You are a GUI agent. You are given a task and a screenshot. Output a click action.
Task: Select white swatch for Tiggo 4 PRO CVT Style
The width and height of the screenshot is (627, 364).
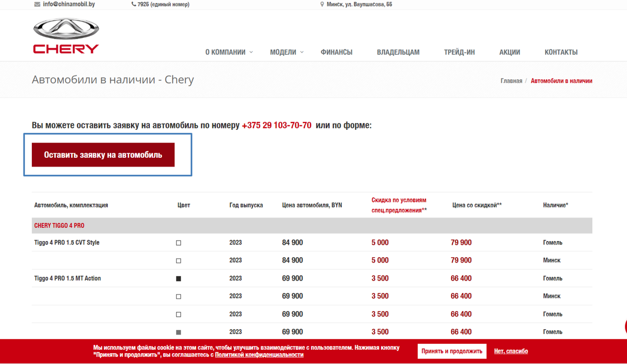coord(178,243)
